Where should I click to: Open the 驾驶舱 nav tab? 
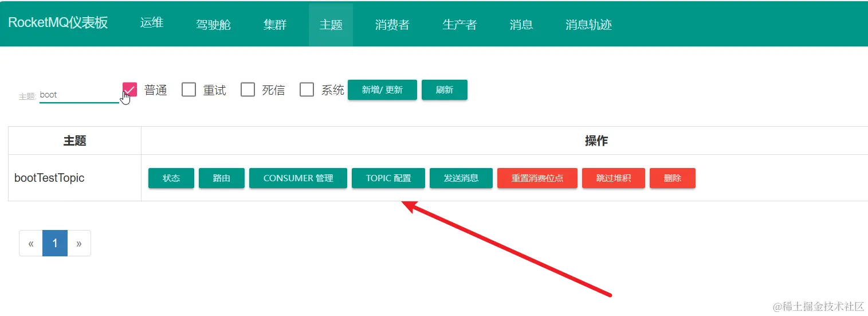[213, 25]
